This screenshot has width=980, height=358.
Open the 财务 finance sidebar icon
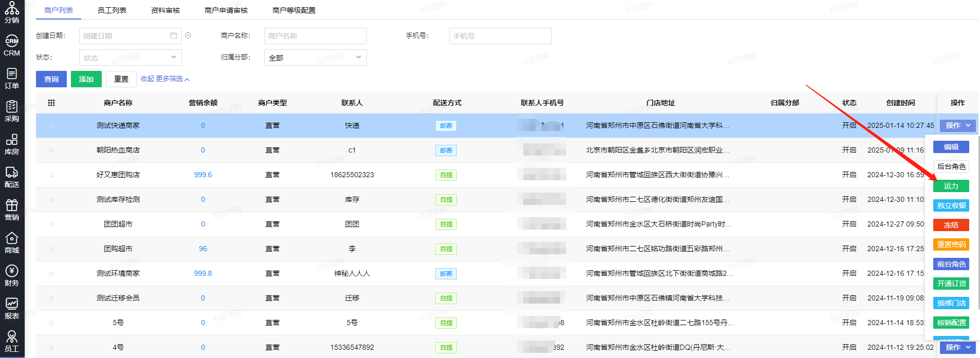[x=12, y=276]
